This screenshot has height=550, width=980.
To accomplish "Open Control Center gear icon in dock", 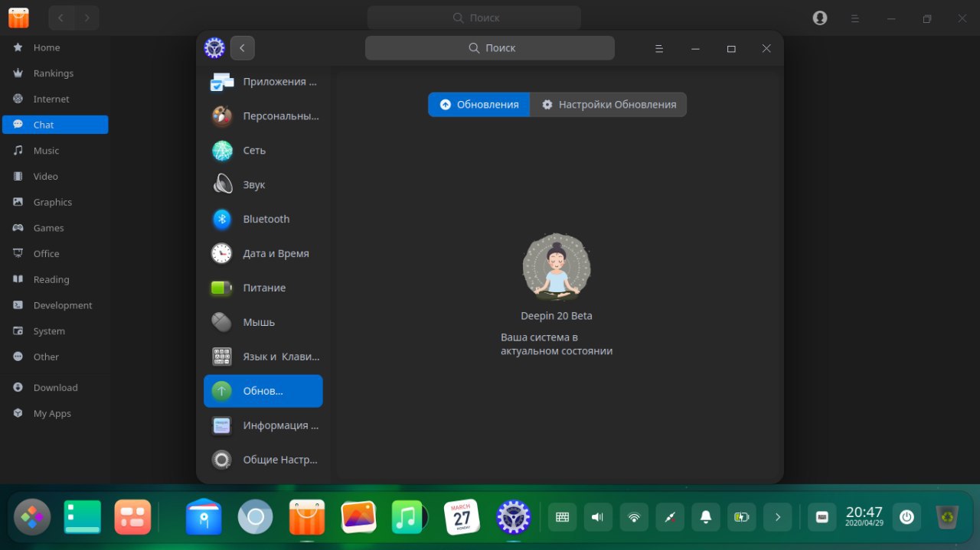I will tap(514, 517).
